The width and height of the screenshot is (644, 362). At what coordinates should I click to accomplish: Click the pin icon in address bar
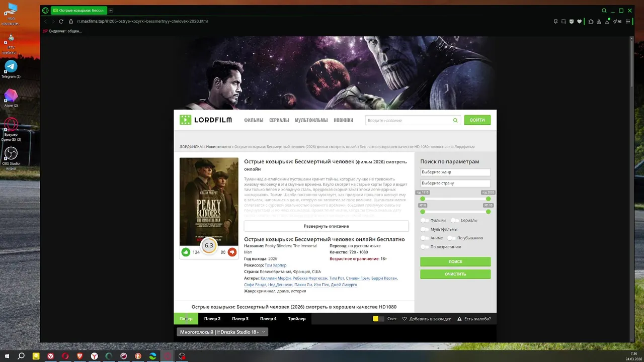pos(555,22)
